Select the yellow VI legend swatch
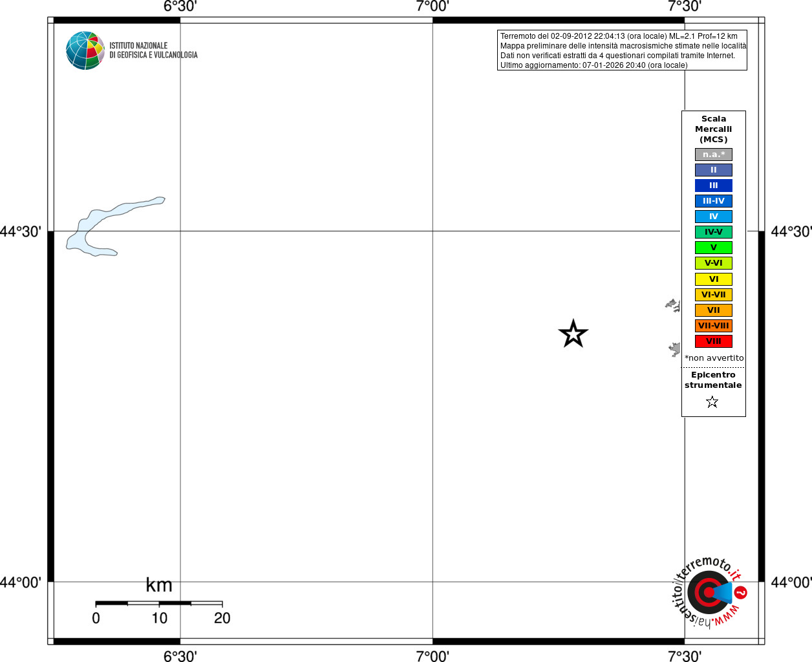The height and width of the screenshot is (662, 812). pyautogui.click(x=714, y=279)
